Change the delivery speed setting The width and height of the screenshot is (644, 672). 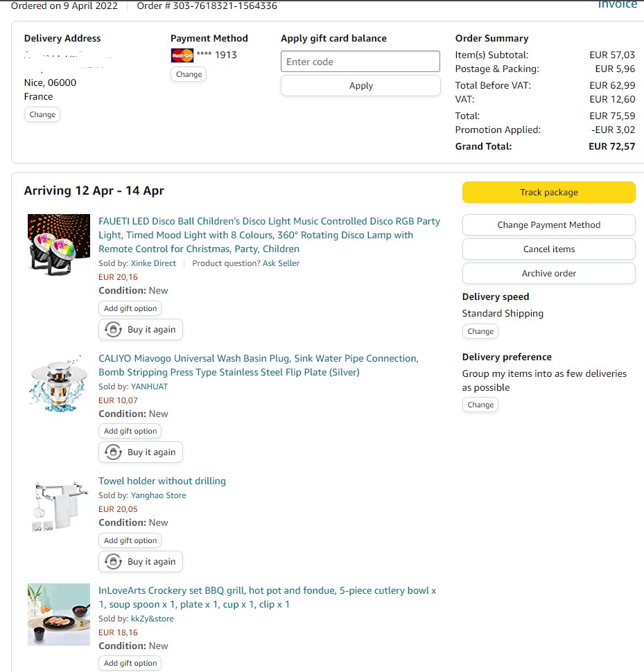pyautogui.click(x=480, y=332)
